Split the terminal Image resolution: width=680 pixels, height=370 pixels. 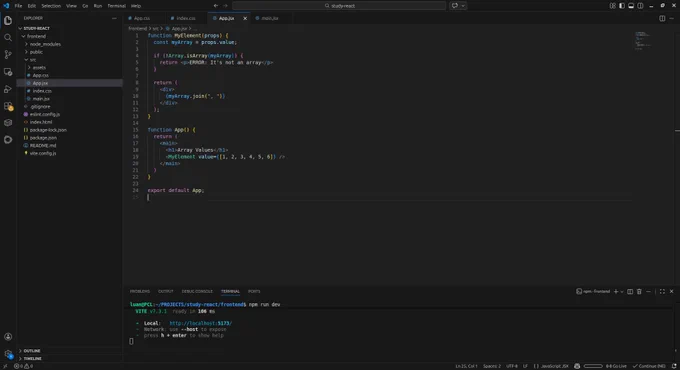[630, 291]
